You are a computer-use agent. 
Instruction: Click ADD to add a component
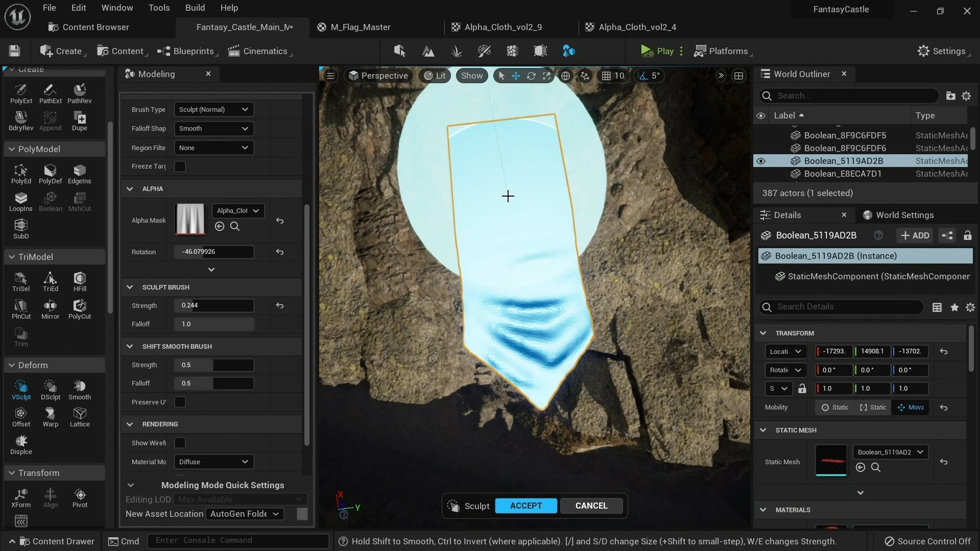(914, 235)
